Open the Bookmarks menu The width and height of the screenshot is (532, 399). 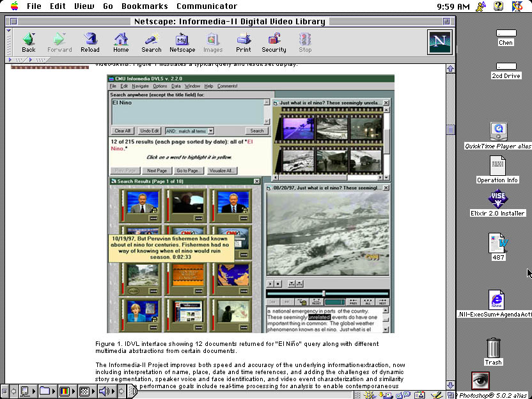(x=145, y=6)
